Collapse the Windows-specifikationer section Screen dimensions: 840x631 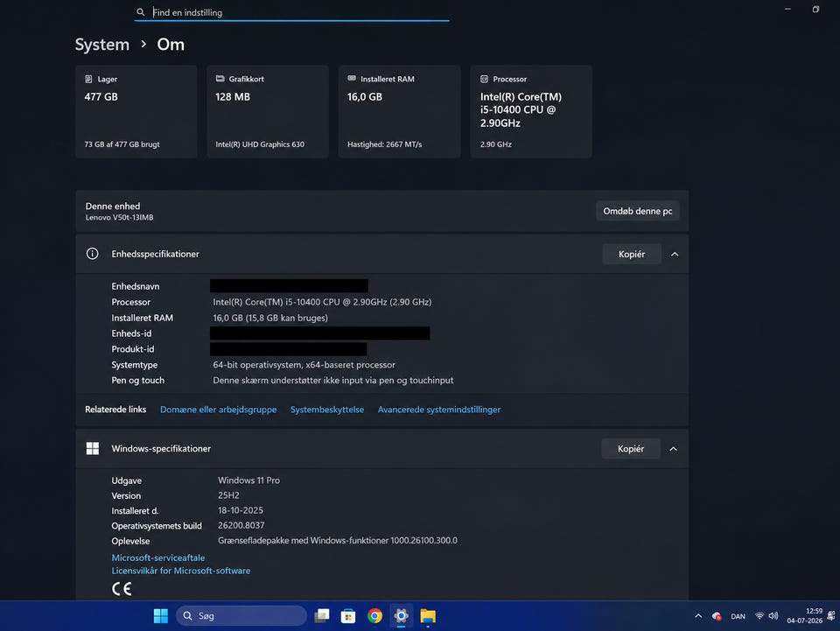coord(674,449)
